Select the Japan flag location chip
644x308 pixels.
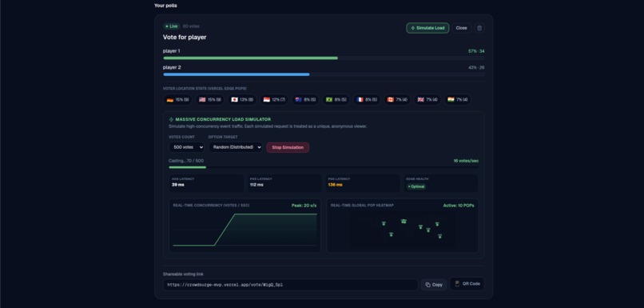click(x=242, y=99)
